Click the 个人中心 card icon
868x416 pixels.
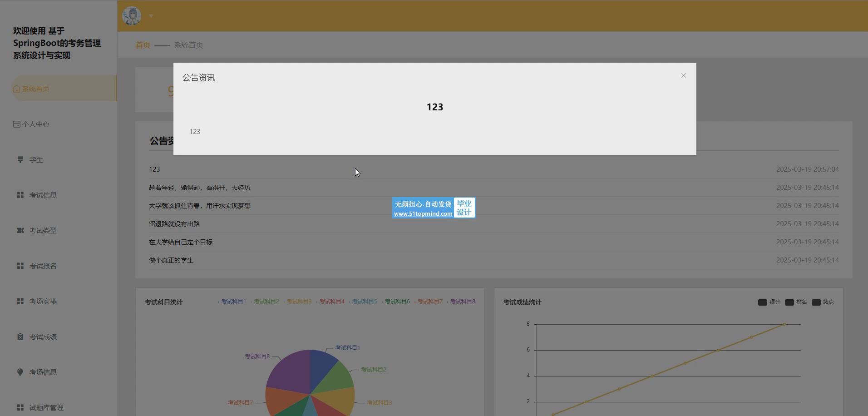coord(17,124)
